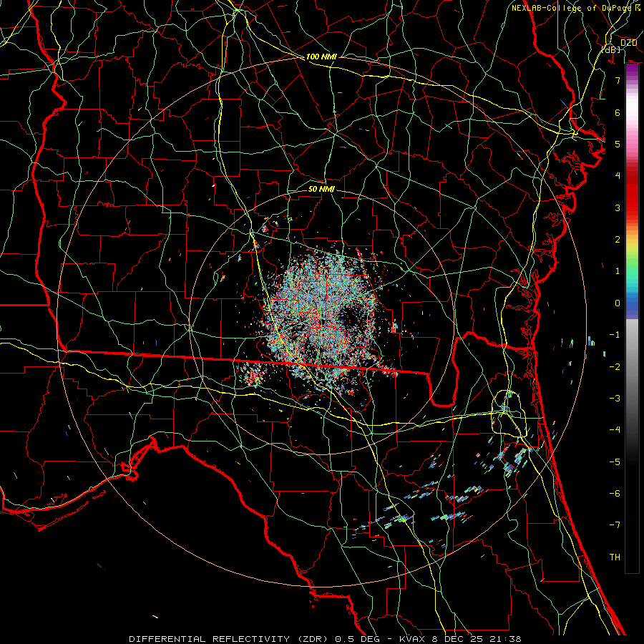Image resolution: width=644 pixels, height=644 pixels.
Task: Click the 7 value on the scale
Action: (x=618, y=80)
